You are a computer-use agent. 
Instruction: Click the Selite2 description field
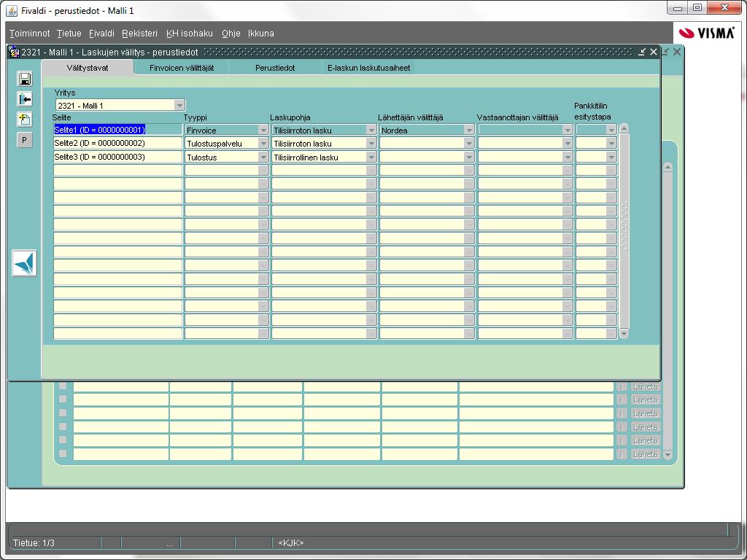(x=117, y=143)
